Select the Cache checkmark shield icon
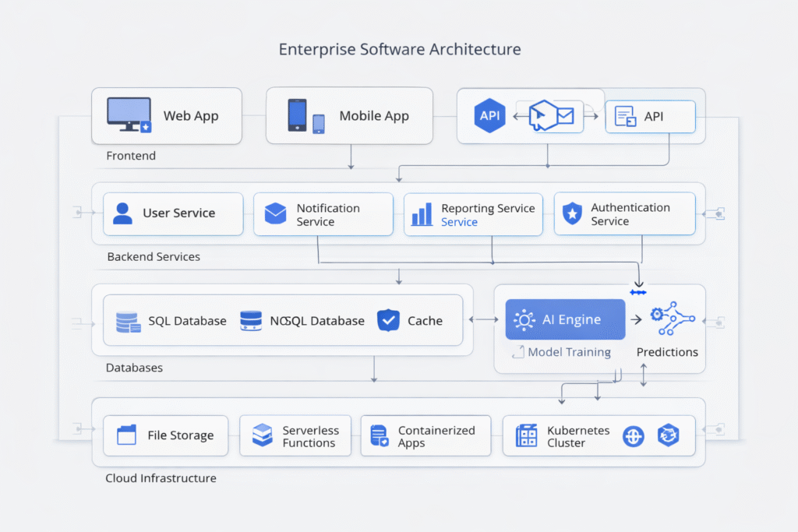This screenshot has height=532, width=798. pos(388,320)
